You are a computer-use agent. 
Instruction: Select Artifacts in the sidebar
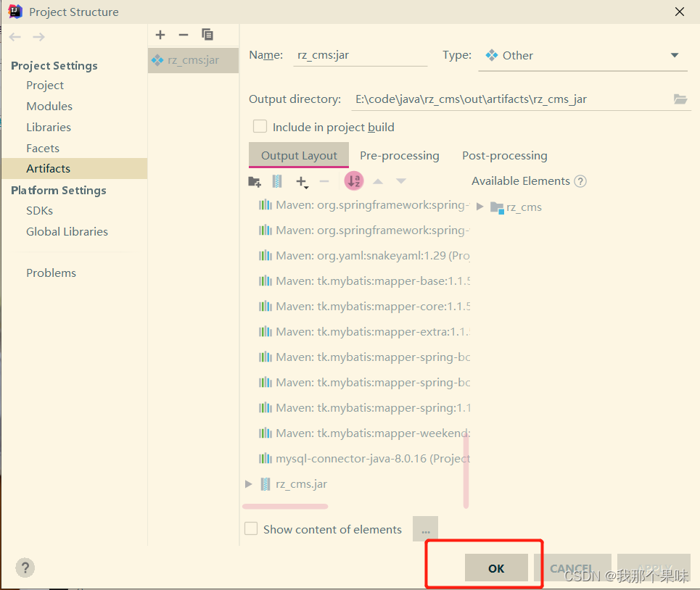click(x=74, y=169)
